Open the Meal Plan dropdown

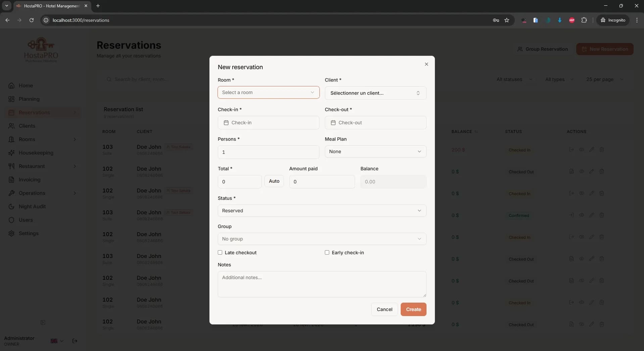pos(375,151)
